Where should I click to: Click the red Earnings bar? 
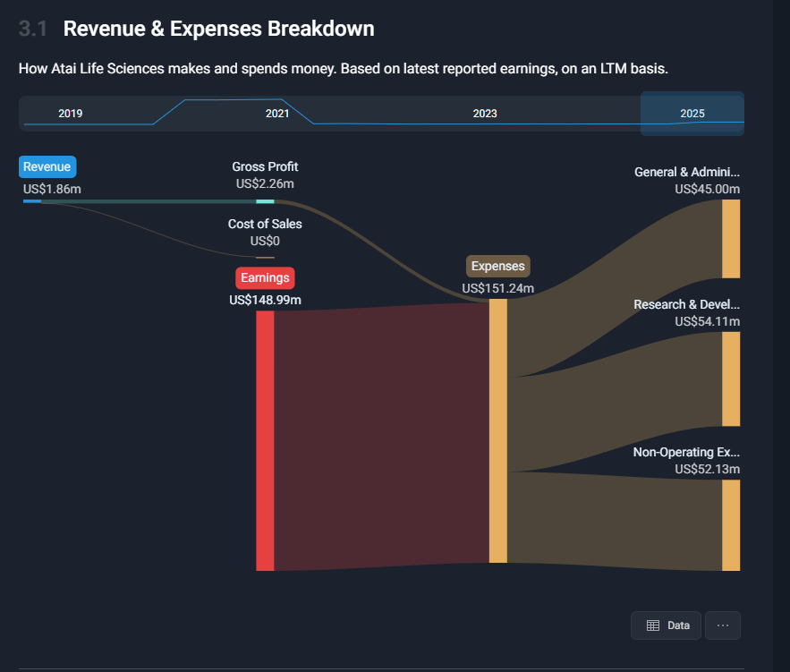point(265,441)
